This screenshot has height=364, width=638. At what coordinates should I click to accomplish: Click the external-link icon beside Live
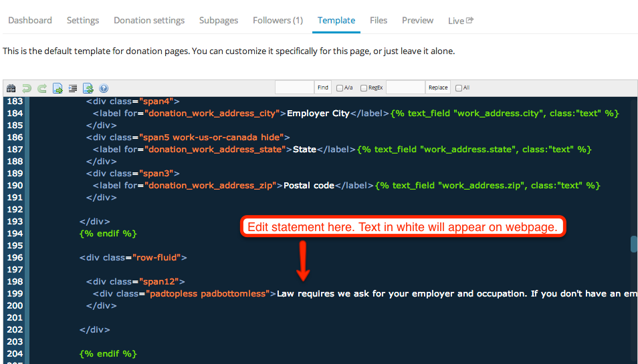(x=470, y=20)
